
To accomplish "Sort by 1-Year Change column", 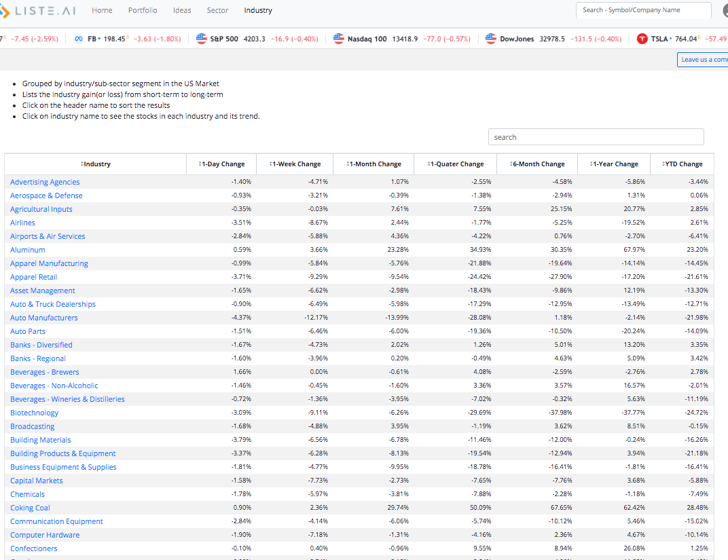I will point(614,164).
